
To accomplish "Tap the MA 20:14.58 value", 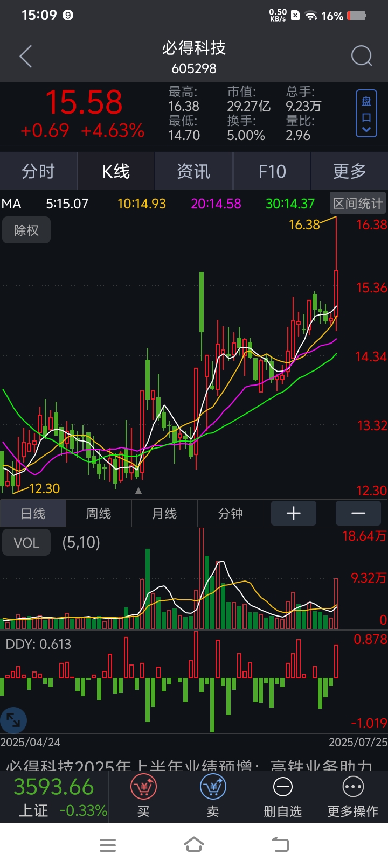I will (216, 204).
